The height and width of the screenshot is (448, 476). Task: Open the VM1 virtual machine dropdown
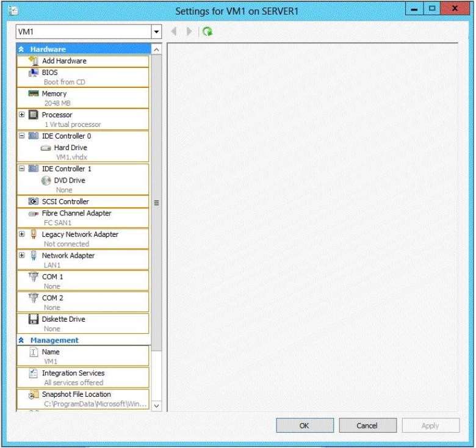[156, 32]
